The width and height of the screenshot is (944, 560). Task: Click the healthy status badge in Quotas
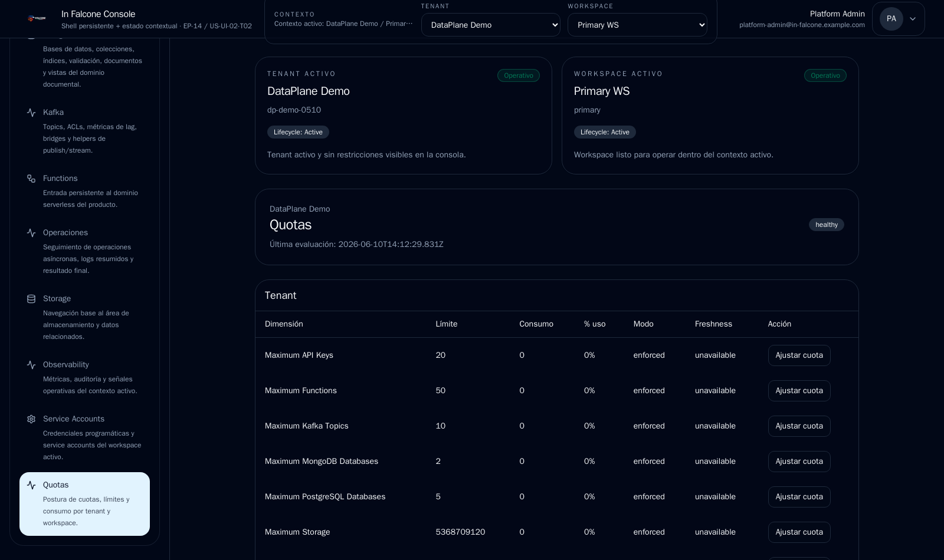point(826,225)
